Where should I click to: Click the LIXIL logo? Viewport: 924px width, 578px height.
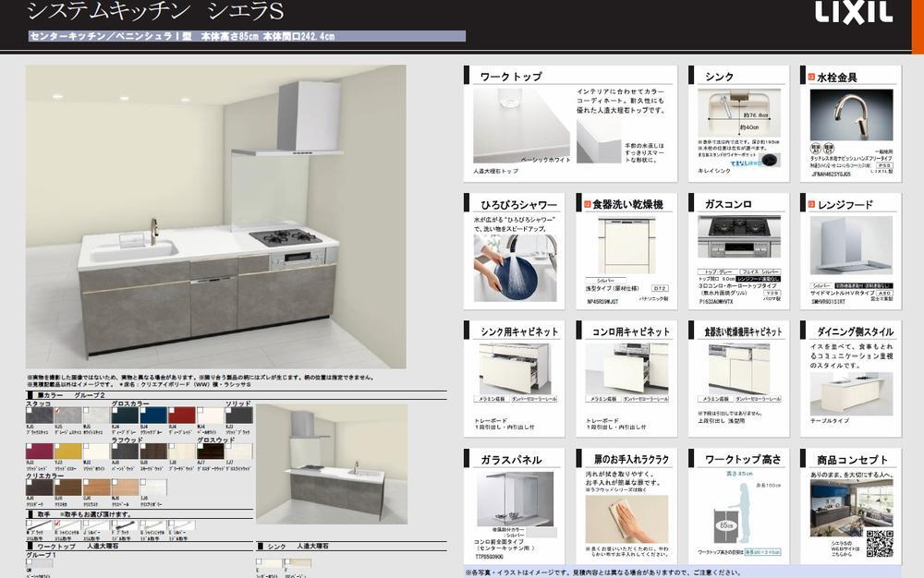(853, 13)
